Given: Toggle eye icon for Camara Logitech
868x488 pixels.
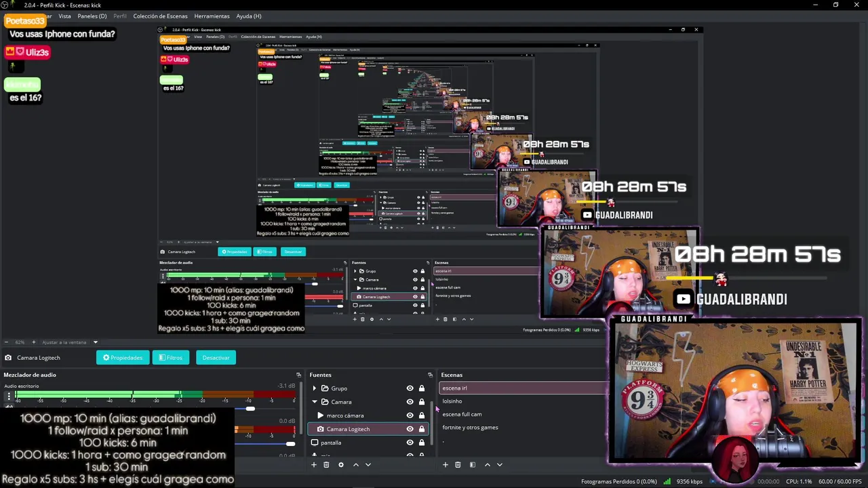Looking at the screenshot, I should click(x=410, y=429).
